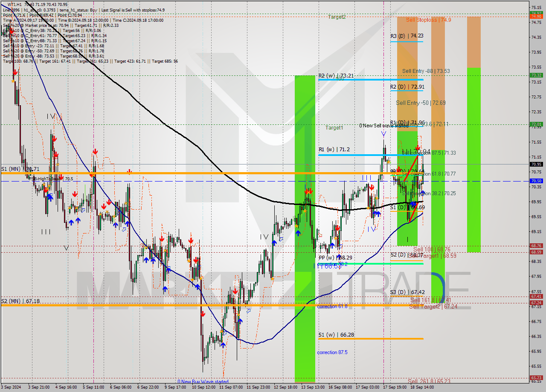
Task: Click the 'Target1' label
Action: [334, 127]
